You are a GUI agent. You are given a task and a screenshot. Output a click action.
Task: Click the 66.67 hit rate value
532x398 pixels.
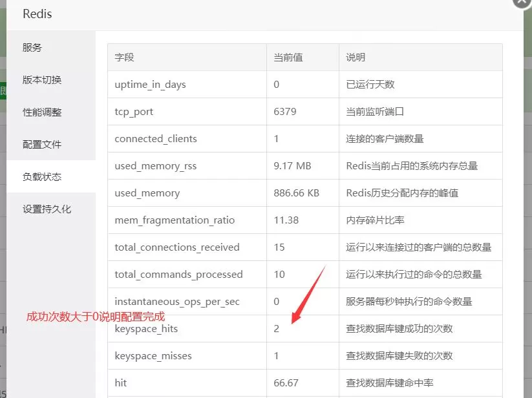point(286,382)
